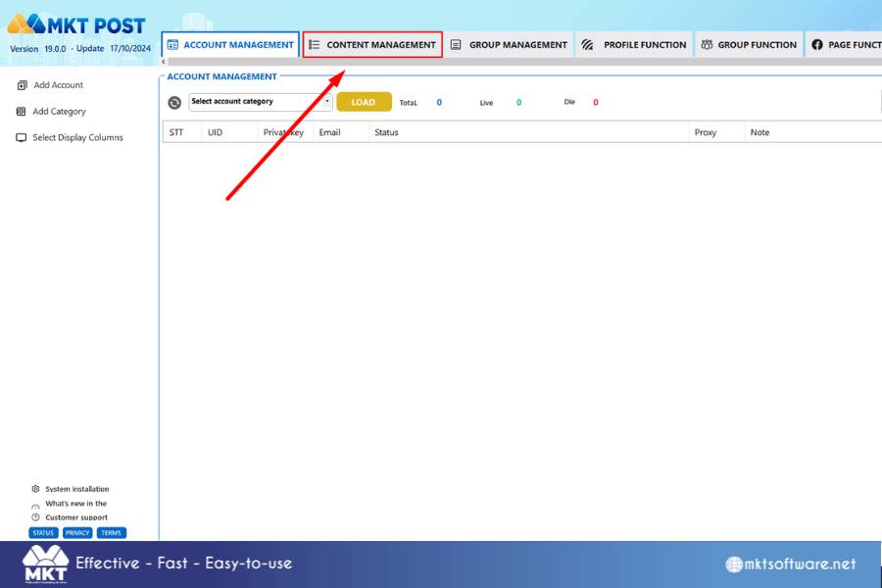Click Add Category in the sidebar
This screenshot has width=882, height=588.
click(51, 112)
